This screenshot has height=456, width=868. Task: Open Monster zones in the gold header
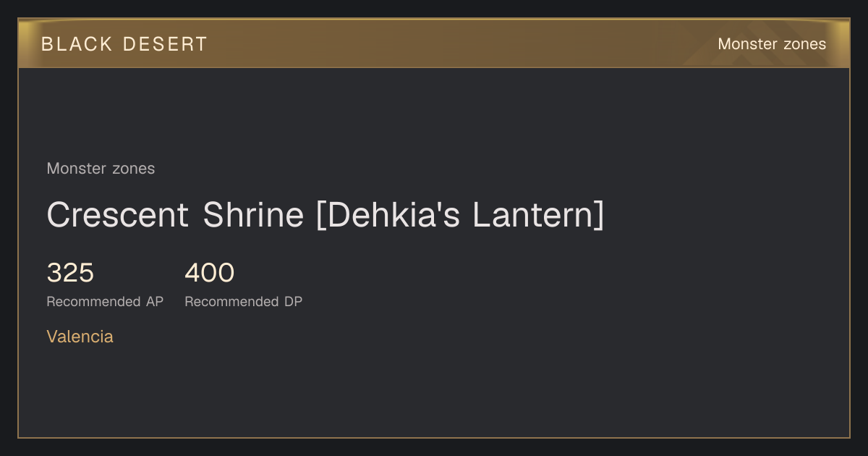(x=772, y=44)
